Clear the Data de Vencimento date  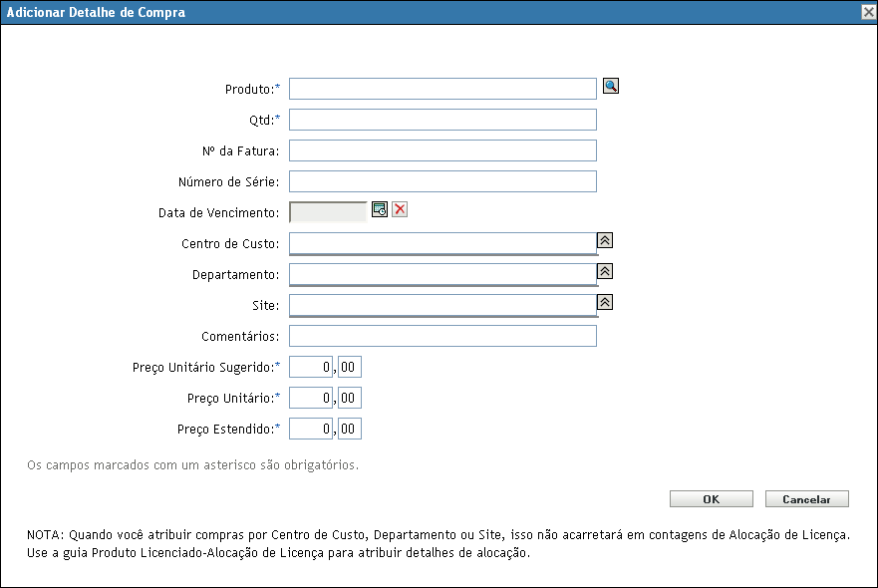tap(400, 209)
